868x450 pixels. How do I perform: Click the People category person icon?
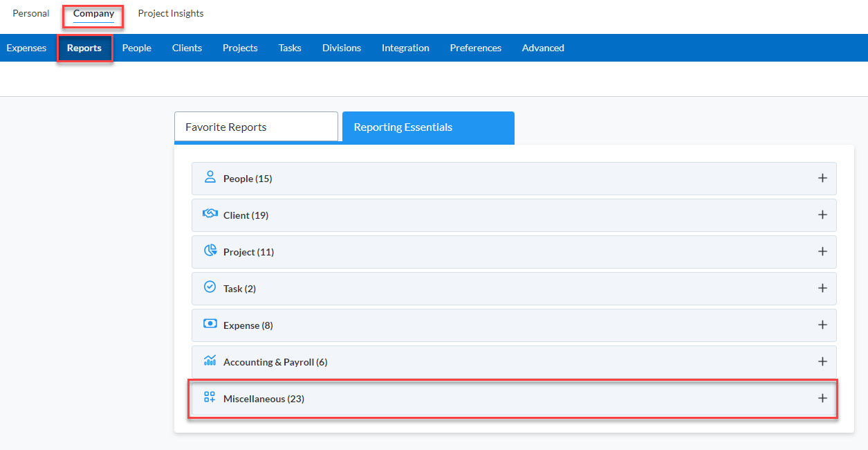(x=210, y=177)
